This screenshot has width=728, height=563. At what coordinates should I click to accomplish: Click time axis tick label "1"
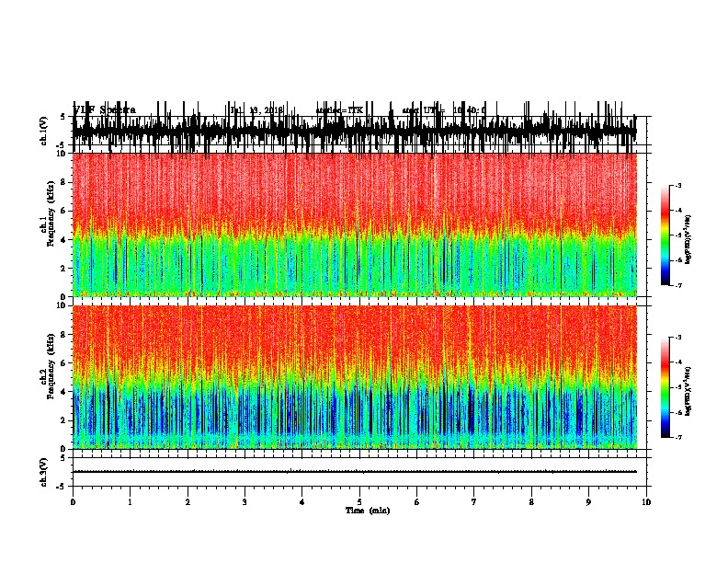(x=130, y=501)
